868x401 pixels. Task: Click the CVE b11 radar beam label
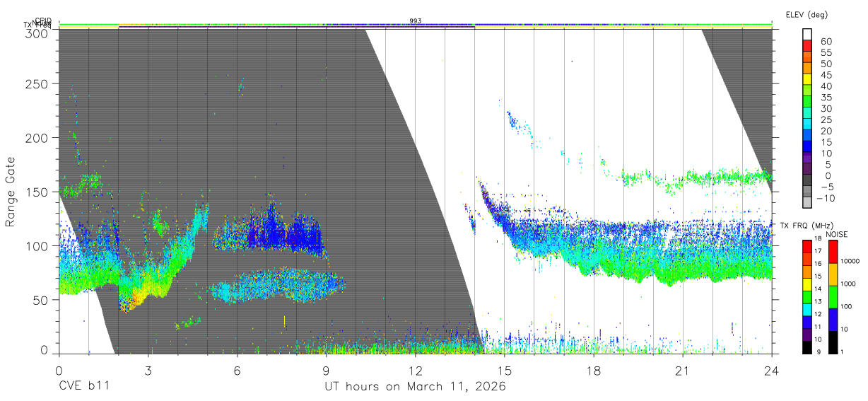tap(83, 387)
